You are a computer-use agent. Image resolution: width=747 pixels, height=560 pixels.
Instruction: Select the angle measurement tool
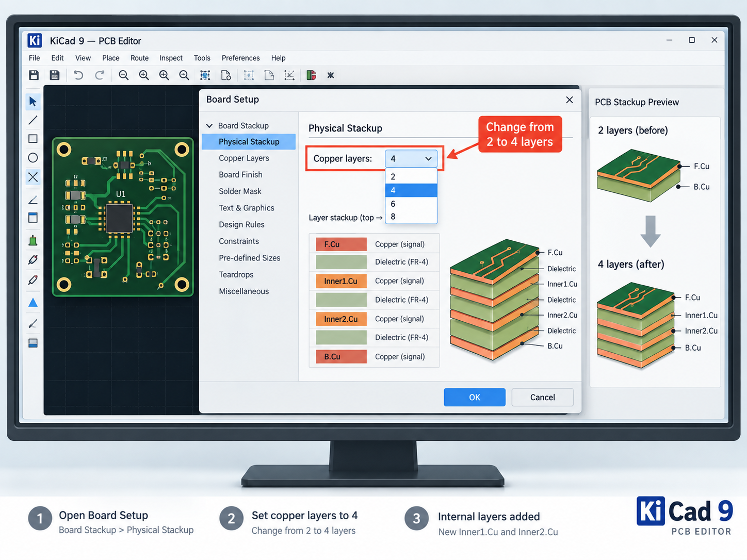click(x=33, y=200)
